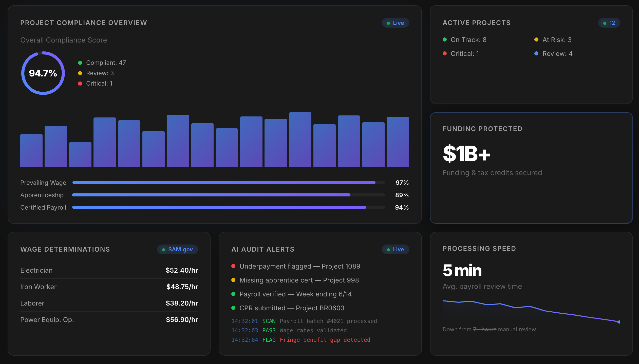Select At Risk: 3 project status
This screenshot has height=364, width=639.
click(x=553, y=40)
